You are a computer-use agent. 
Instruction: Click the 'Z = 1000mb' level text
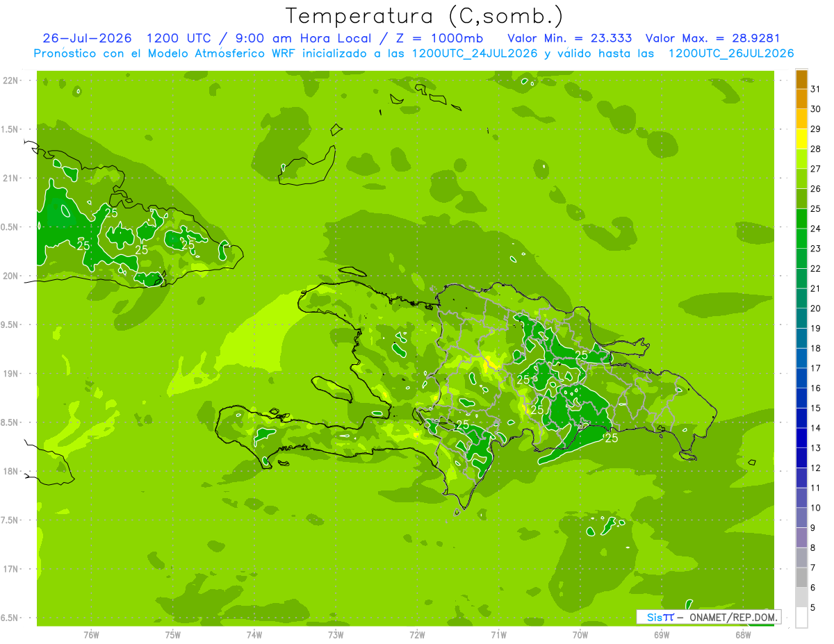point(438,38)
